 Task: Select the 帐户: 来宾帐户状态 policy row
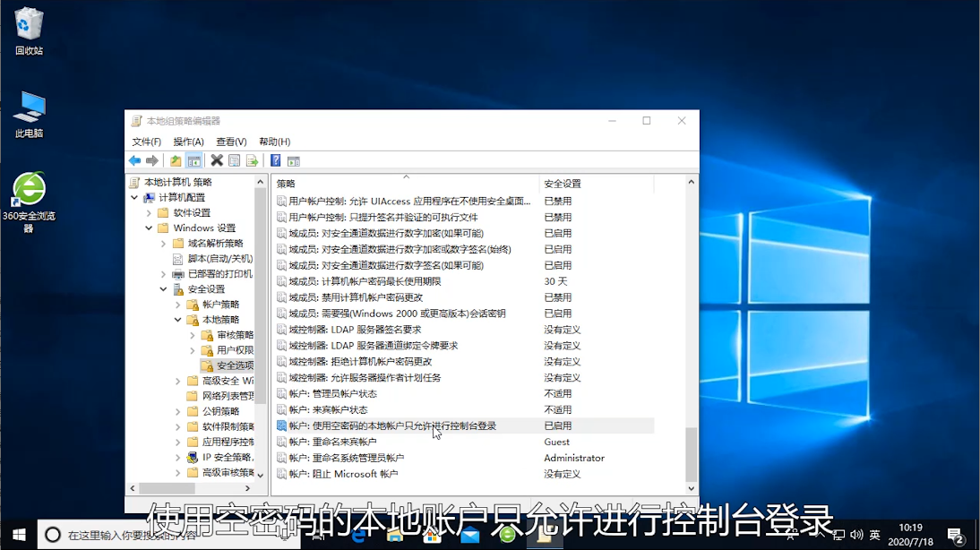[328, 409]
